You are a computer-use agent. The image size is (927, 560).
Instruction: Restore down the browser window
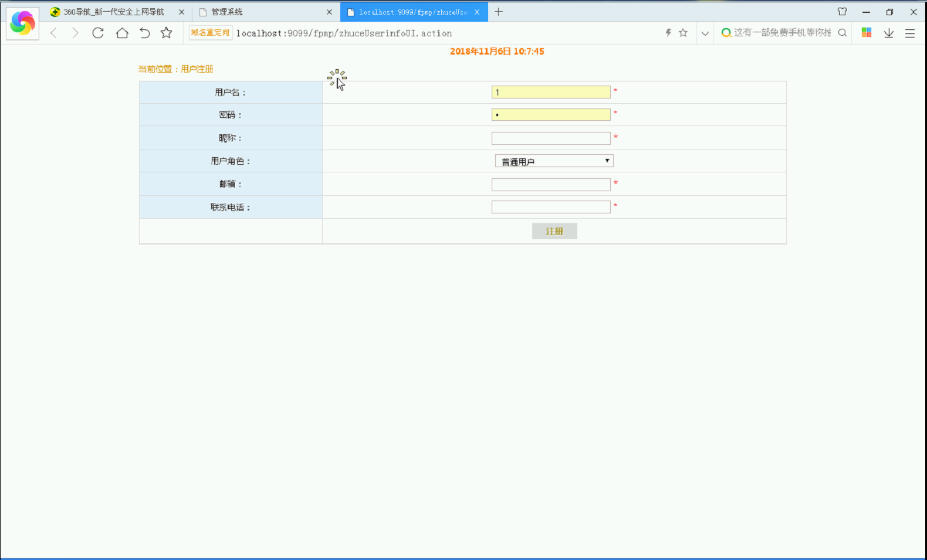(889, 12)
